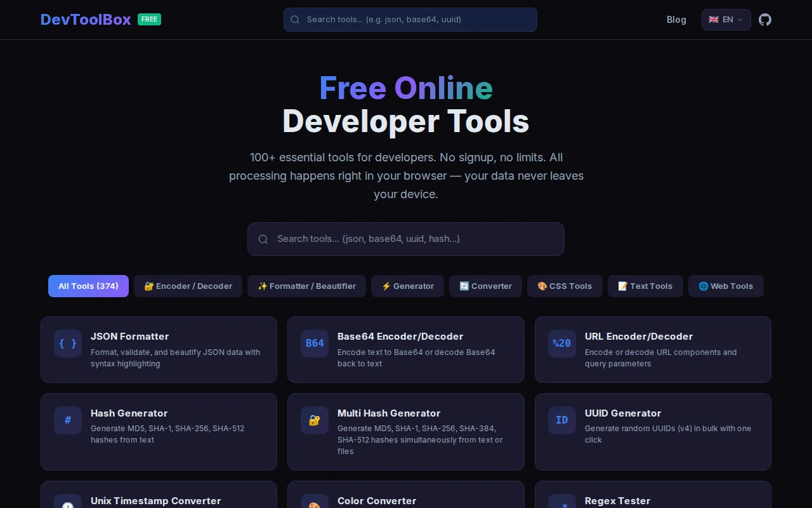Open Unix Timestamp Converter title
This screenshot has height=508, width=812.
click(x=155, y=501)
